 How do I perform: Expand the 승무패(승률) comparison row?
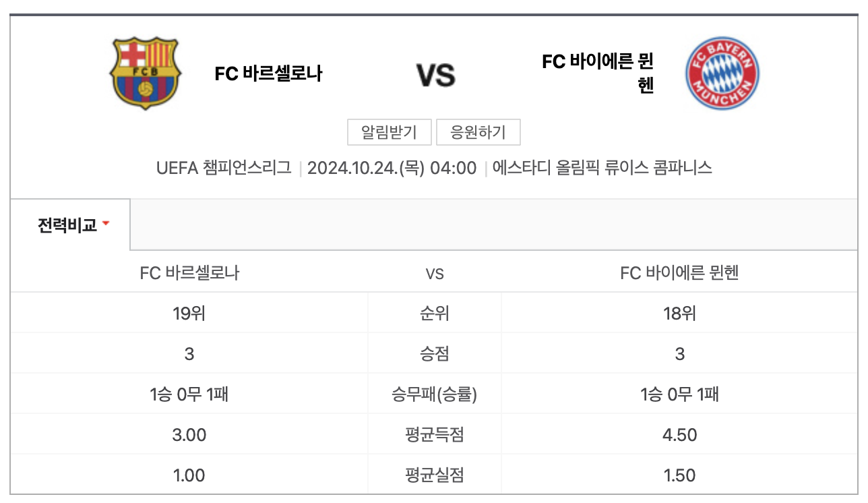[x=433, y=394]
